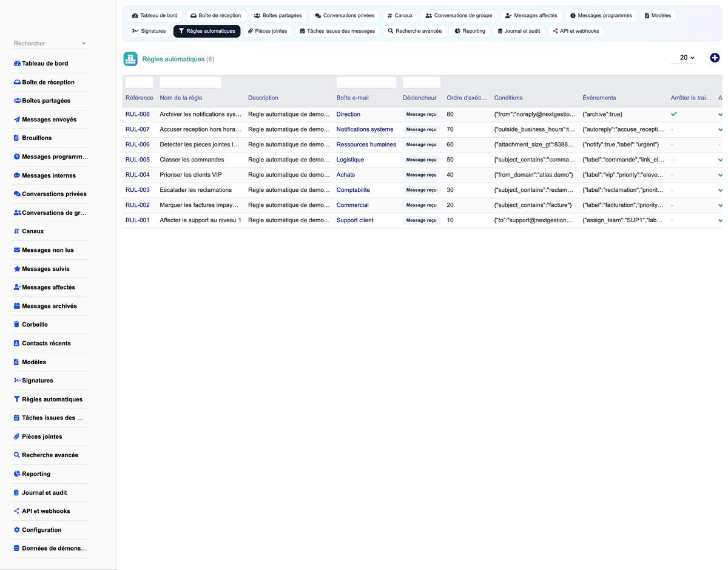Image resolution: width=728 pixels, height=570 pixels.
Task: Click the plus icon to add rule
Action: pyautogui.click(x=715, y=58)
